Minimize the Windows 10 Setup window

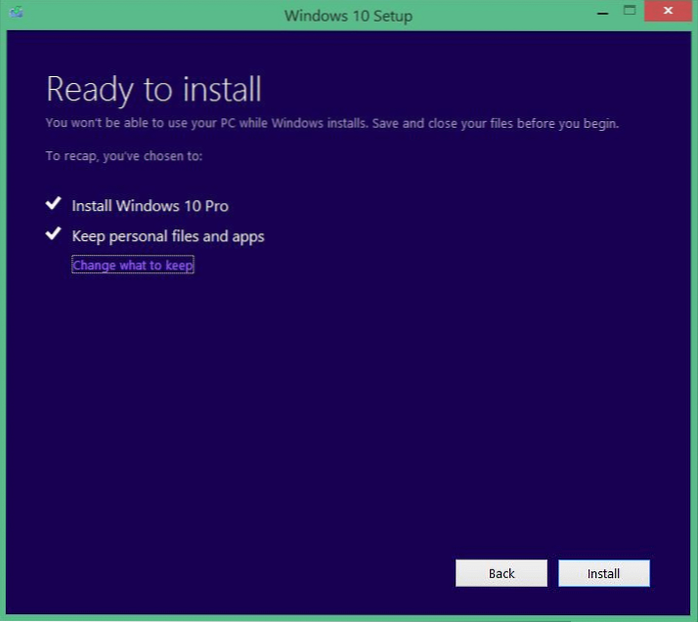coord(601,12)
